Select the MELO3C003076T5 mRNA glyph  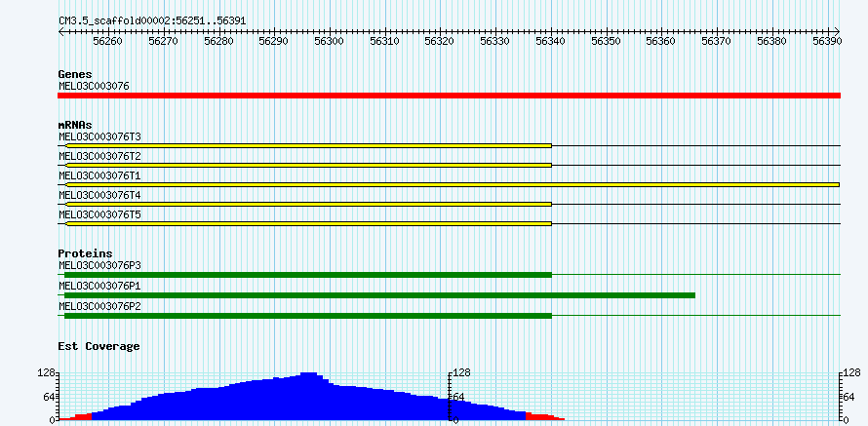coord(308,223)
